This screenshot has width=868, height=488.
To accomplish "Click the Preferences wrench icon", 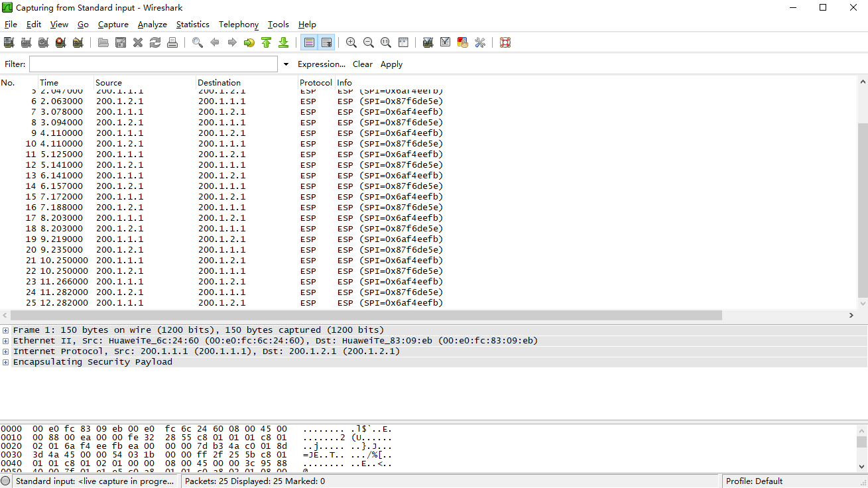I will [479, 42].
